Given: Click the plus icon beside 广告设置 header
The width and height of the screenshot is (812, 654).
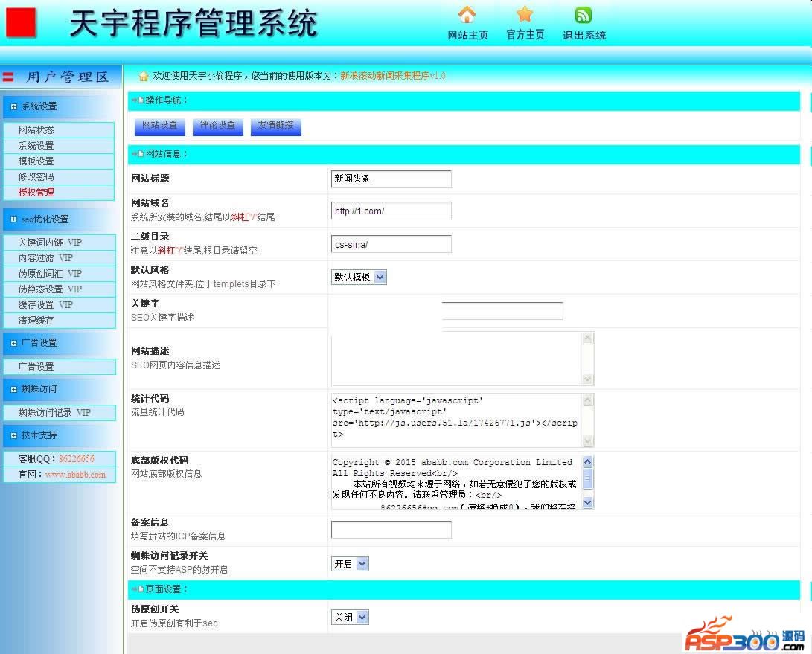Looking at the screenshot, I should click(x=14, y=343).
